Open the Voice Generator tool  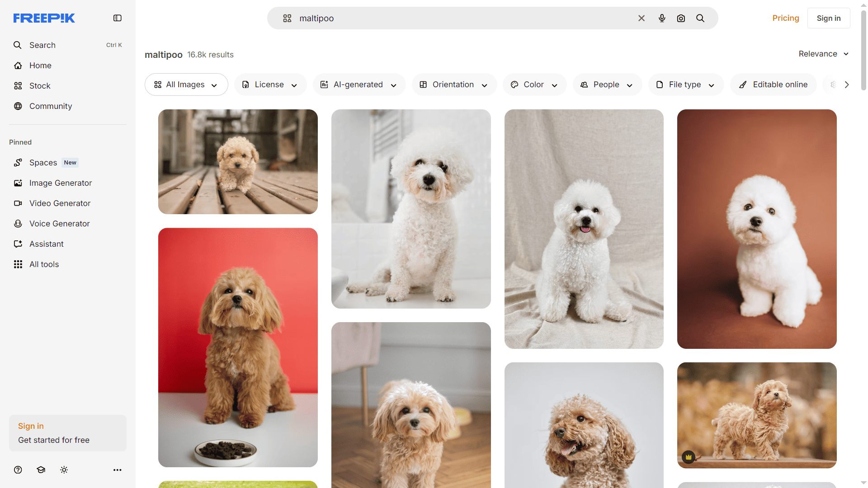pos(59,223)
